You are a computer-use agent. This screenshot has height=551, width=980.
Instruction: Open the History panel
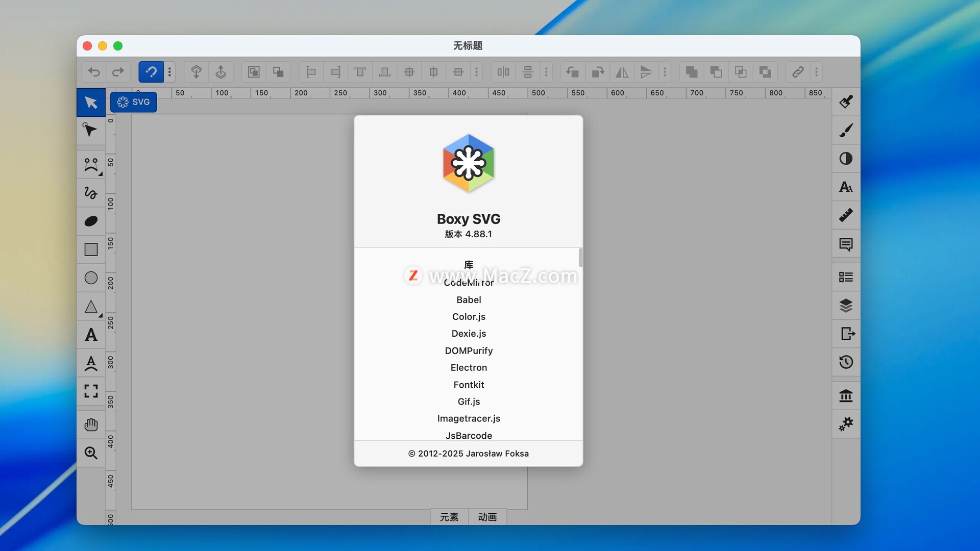click(846, 362)
